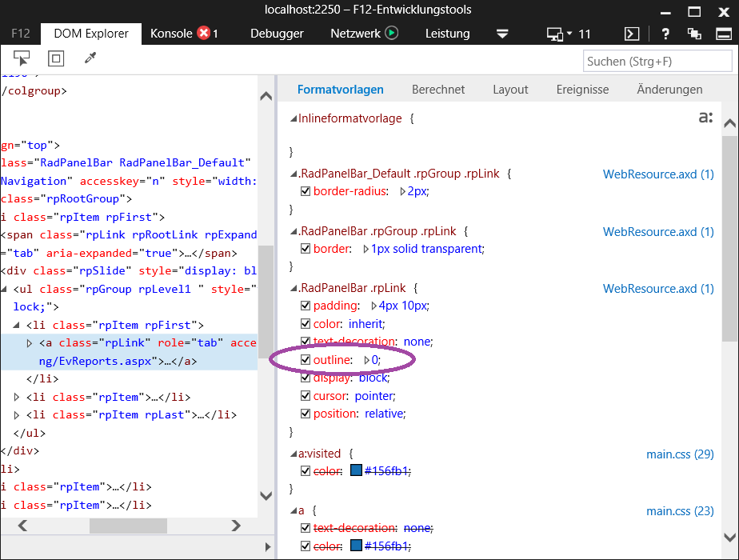This screenshot has height=560, width=739.
Task: Open the F12 tools help icon
Action: coord(665,34)
